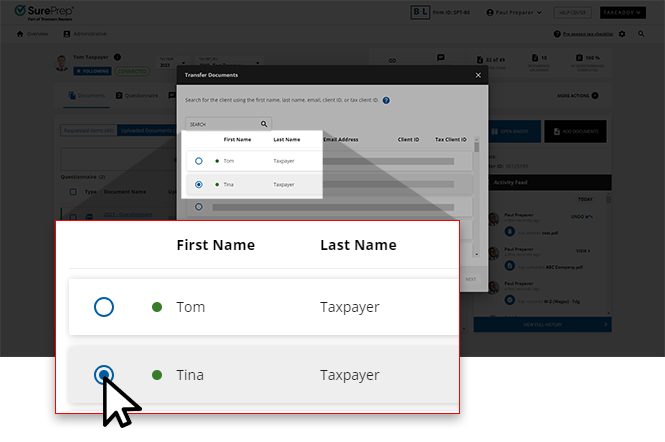Click Undo in the activity feed

[x=581, y=217]
